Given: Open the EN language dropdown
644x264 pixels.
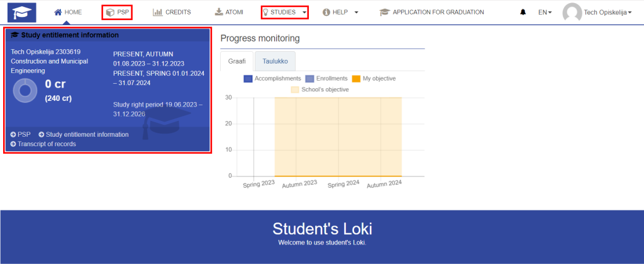Looking at the screenshot, I should click(x=545, y=13).
